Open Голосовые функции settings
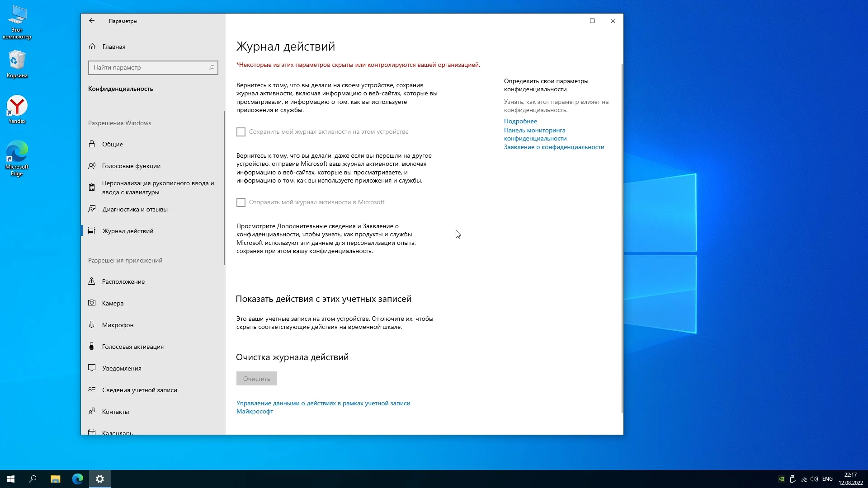The image size is (868, 488). point(131,166)
